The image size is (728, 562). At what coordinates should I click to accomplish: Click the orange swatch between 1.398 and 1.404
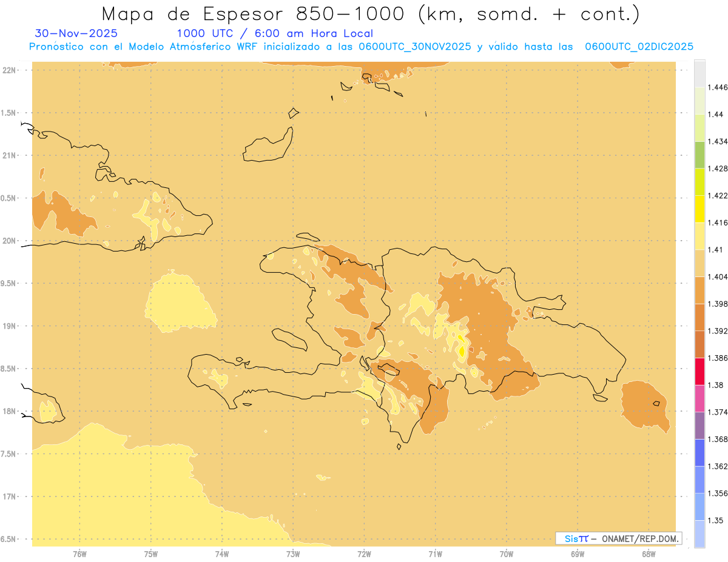tap(699, 290)
